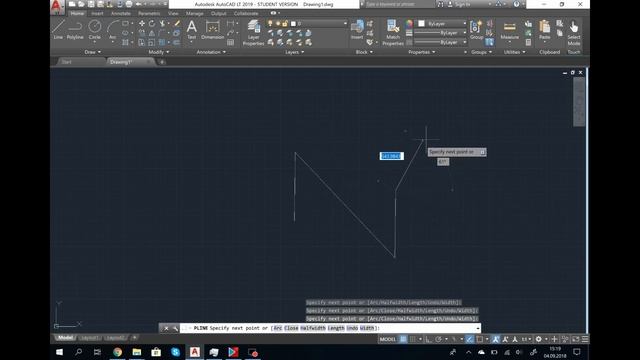Screen dimensions: 640x360
Task: Click the Group tool
Action: tap(476, 29)
